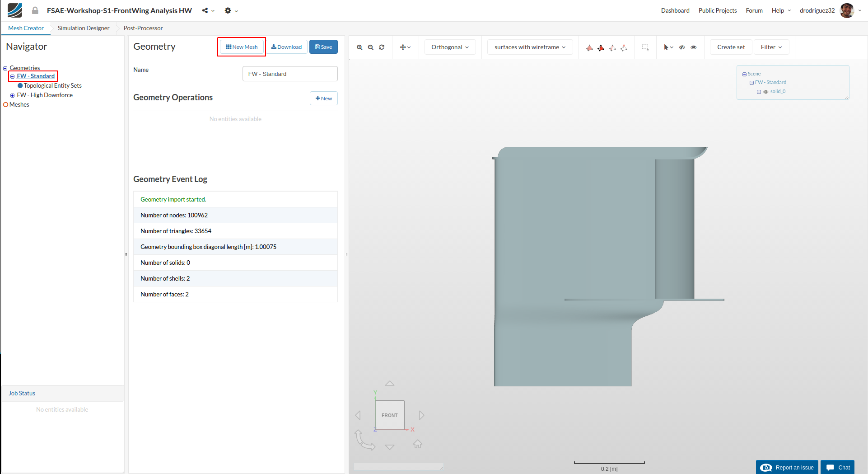Toggle visibility eye icon for solid_0
The height and width of the screenshot is (474, 868).
click(766, 92)
